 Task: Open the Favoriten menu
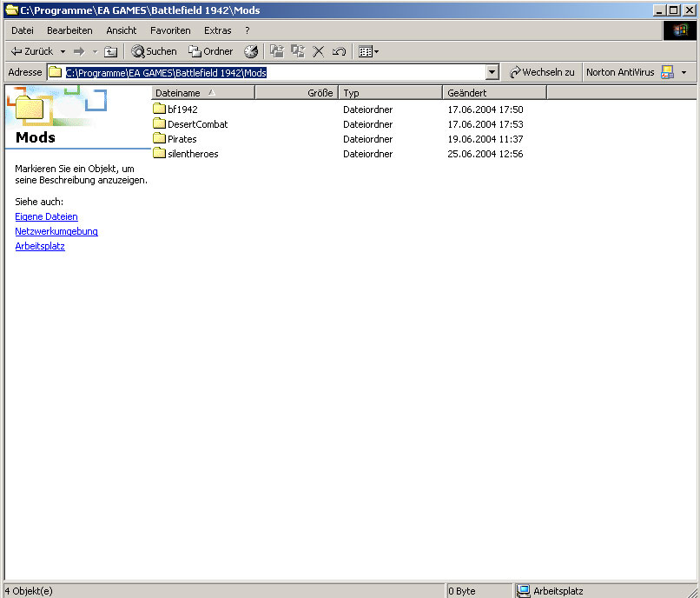click(170, 30)
